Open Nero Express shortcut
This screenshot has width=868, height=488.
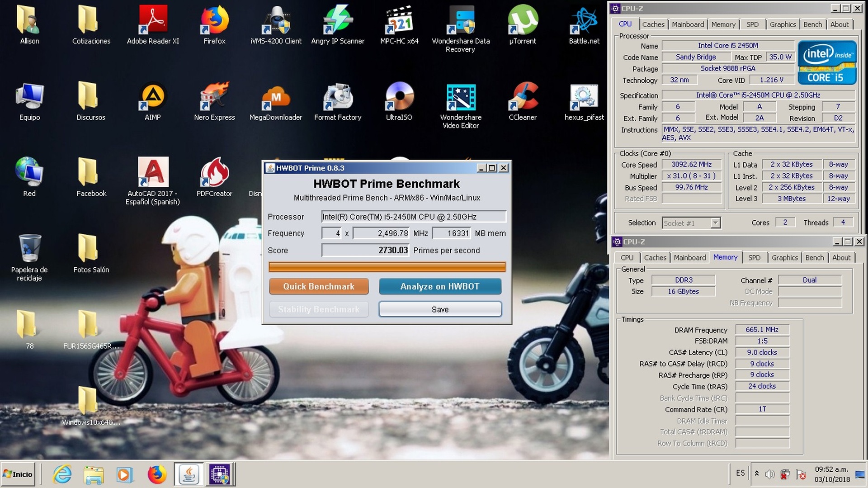[x=214, y=101]
